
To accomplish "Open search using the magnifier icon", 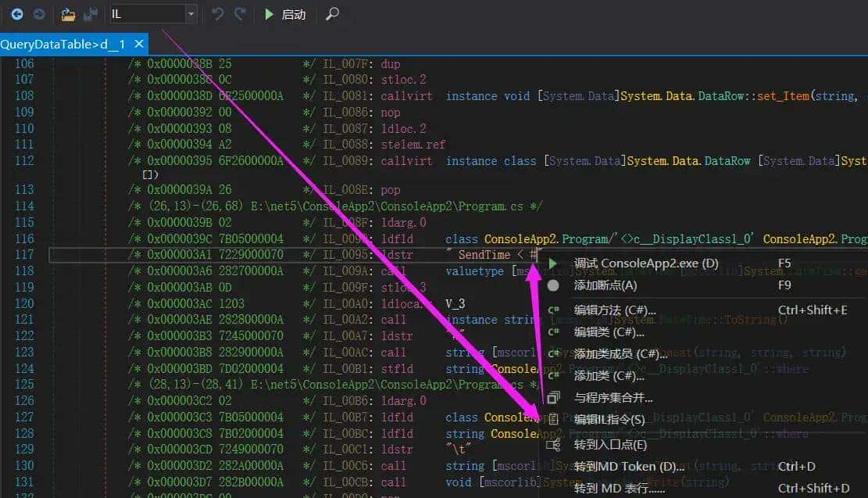I will (332, 13).
